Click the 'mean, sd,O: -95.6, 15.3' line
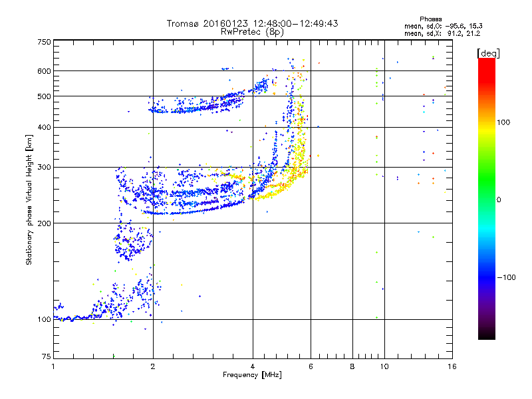This screenshot has height=399, width=532. point(443,26)
